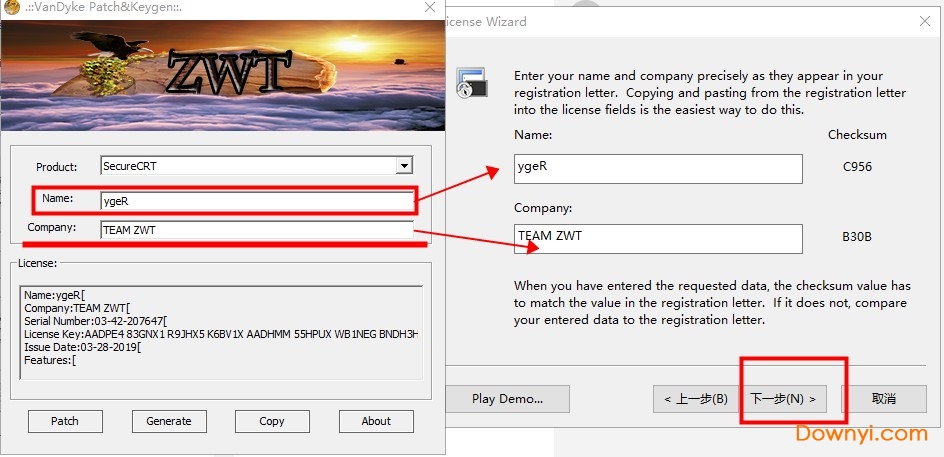944x457 pixels.
Task: Go back with the 上一步(B) button
Action: tap(695, 399)
